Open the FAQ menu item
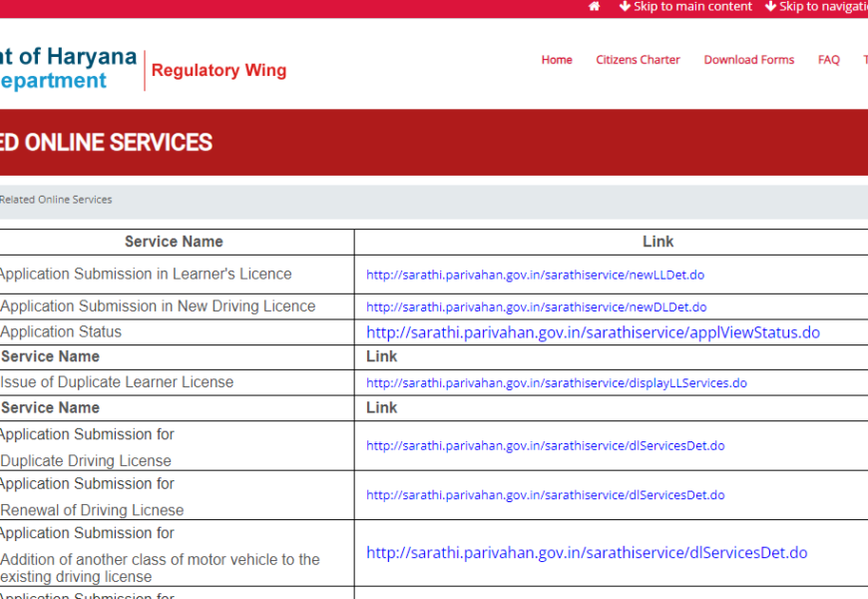Viewport: 868px width, 599px height. tap(828, 60)
